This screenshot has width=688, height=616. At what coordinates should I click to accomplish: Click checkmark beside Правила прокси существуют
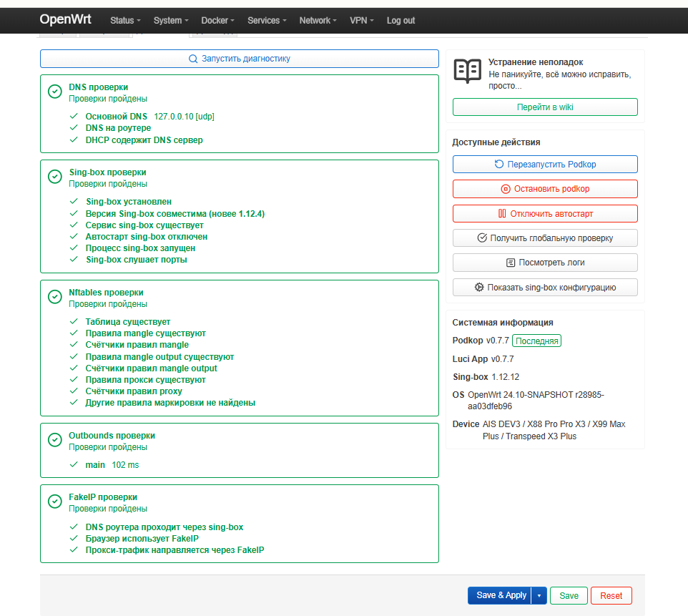click(x=74, y=380)
